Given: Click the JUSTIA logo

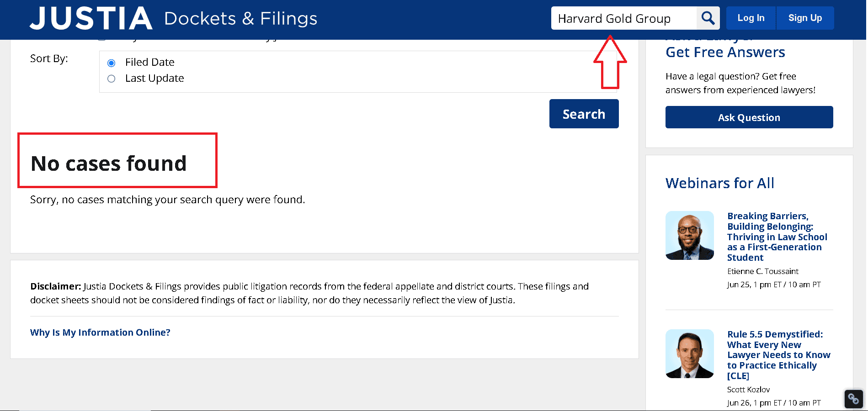Looking at the screenshot, I should coord(91,19).
